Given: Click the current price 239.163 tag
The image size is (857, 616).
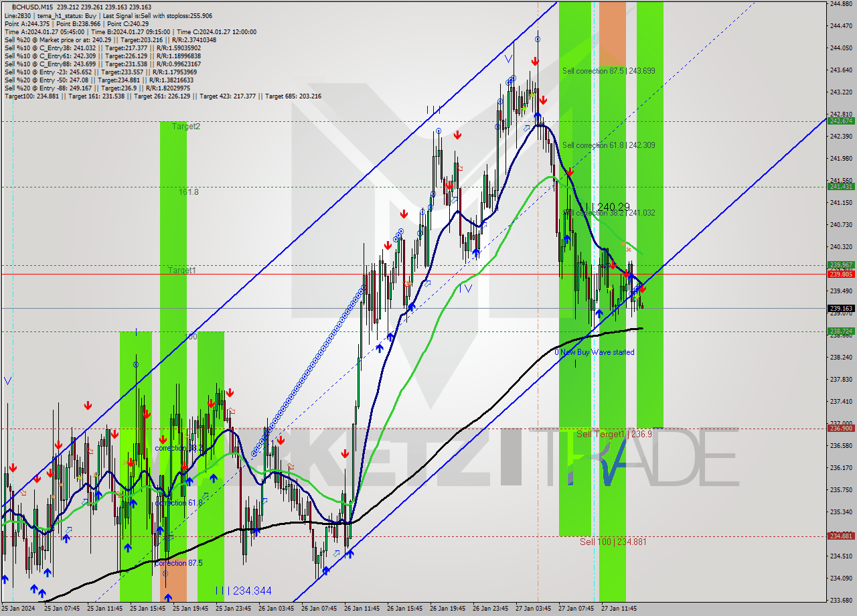Looking at the screenshot, I should tap(841, 308).
